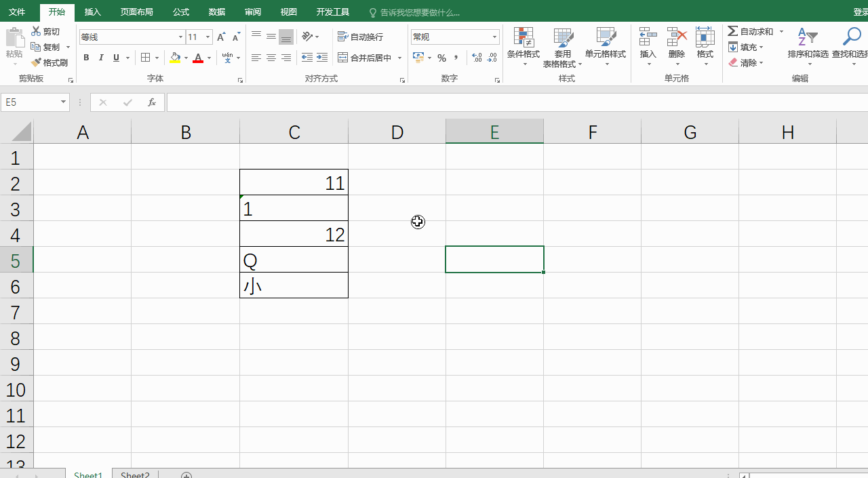Click the yellow fill color bucket
The width and height of the screenshot is (868, 478).
tap(175, 58)
